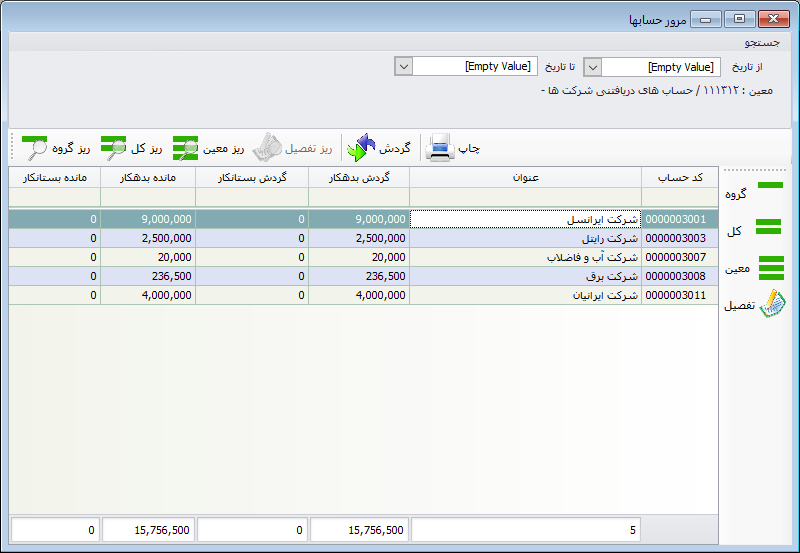800x553 pixels.
Task: Click گردش بدهکار value 236,500
Action: (386, 276)
